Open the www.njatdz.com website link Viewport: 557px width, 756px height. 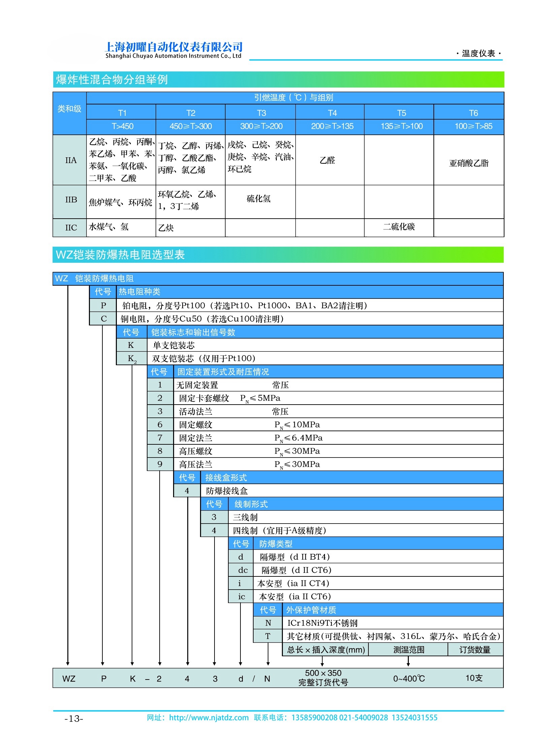coord(208,718)
